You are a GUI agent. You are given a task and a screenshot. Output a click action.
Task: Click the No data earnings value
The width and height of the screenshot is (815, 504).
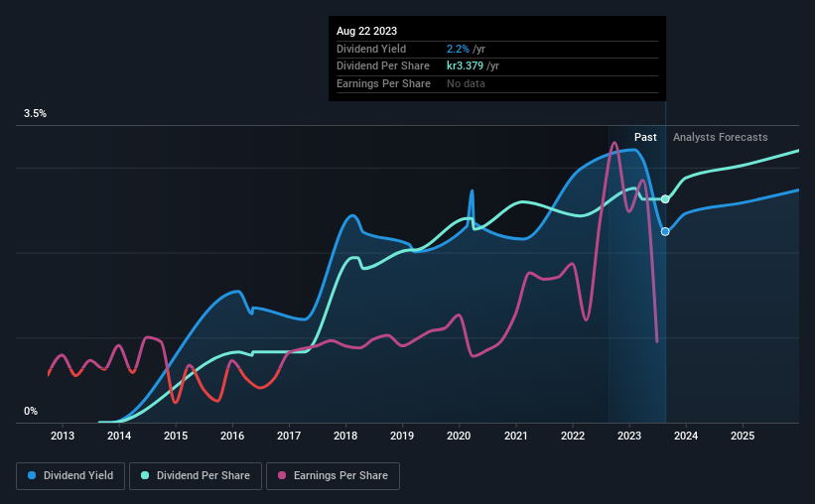pyautogui.click(x=467, y=83)
